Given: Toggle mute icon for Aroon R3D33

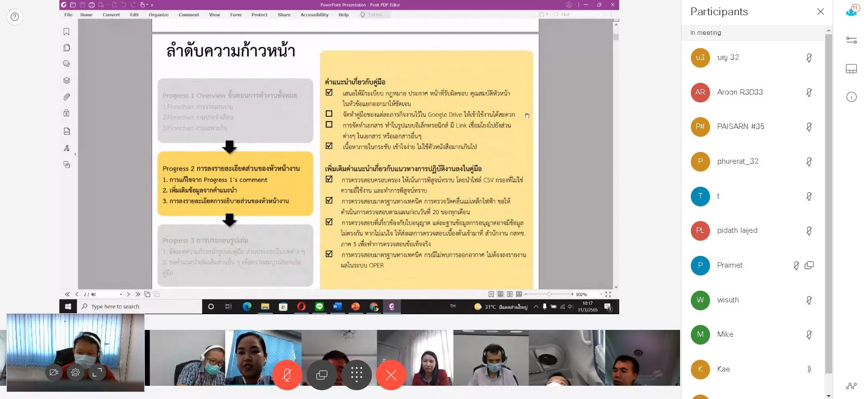Looking at the screenshot, I should click(809, 92).
